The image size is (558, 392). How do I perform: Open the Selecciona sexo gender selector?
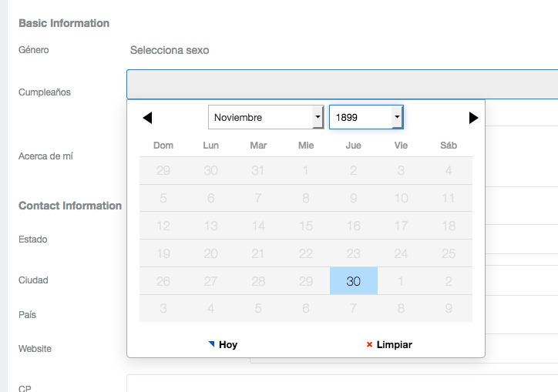click(x=170, y=50)
